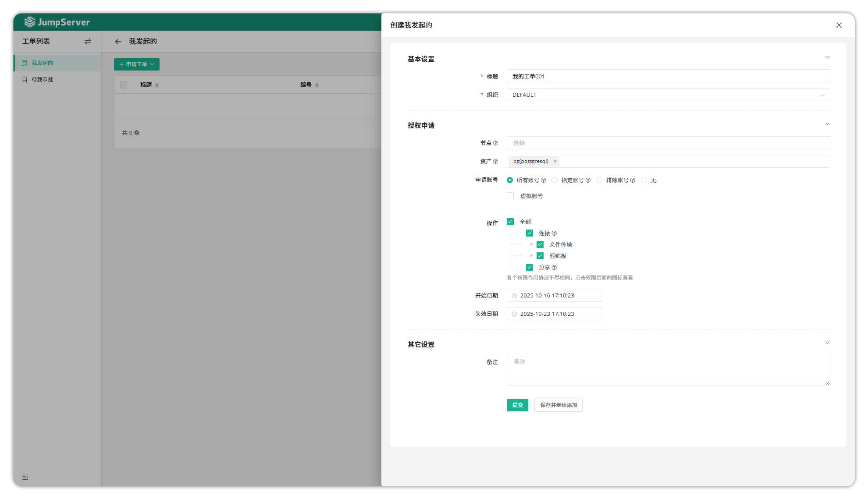This screenshot has height=495, width=868.
Task: Click the 提交 submit button
Action: tap(517, 405)
